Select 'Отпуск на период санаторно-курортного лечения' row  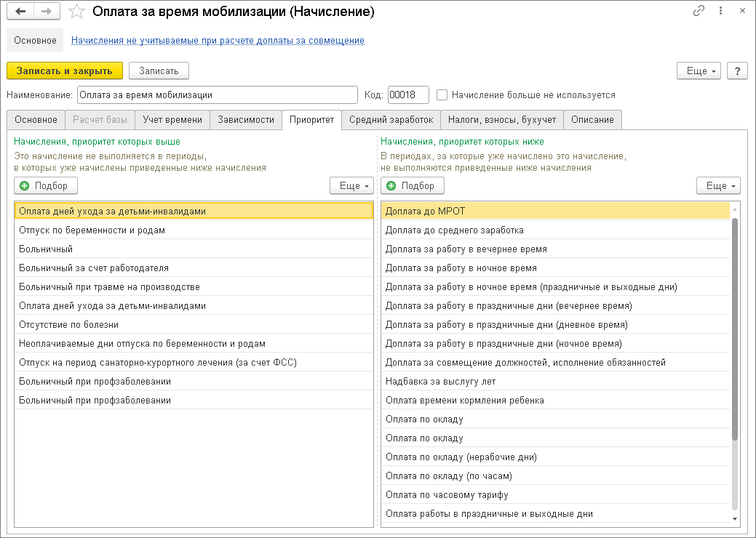(x=194, y=362)
